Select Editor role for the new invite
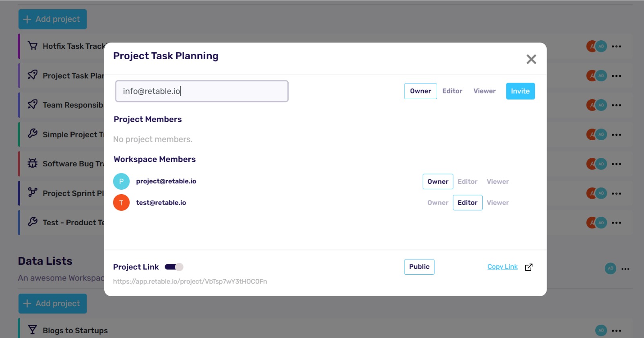This screenshot has width=644, height=338. (x=452, y=91)
